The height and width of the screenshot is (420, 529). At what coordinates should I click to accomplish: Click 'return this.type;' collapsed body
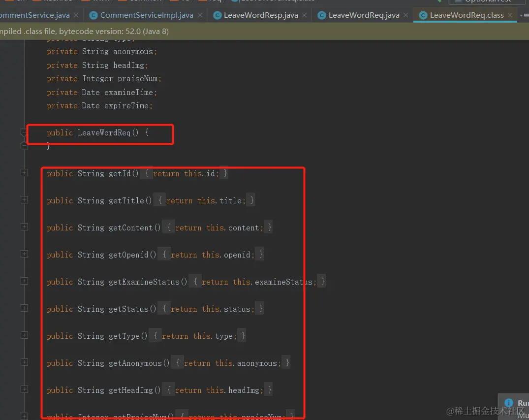[x=199, y=336]
